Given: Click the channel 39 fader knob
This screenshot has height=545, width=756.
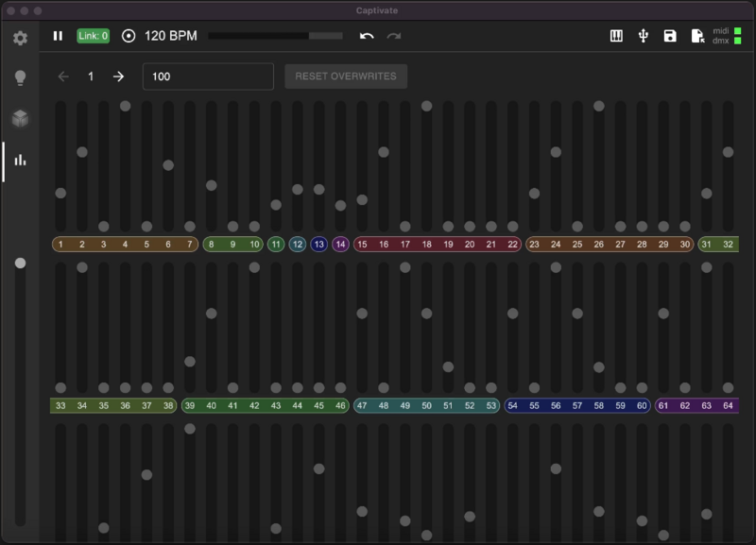Looking at the screenshot, I should (x=190, y=362).
